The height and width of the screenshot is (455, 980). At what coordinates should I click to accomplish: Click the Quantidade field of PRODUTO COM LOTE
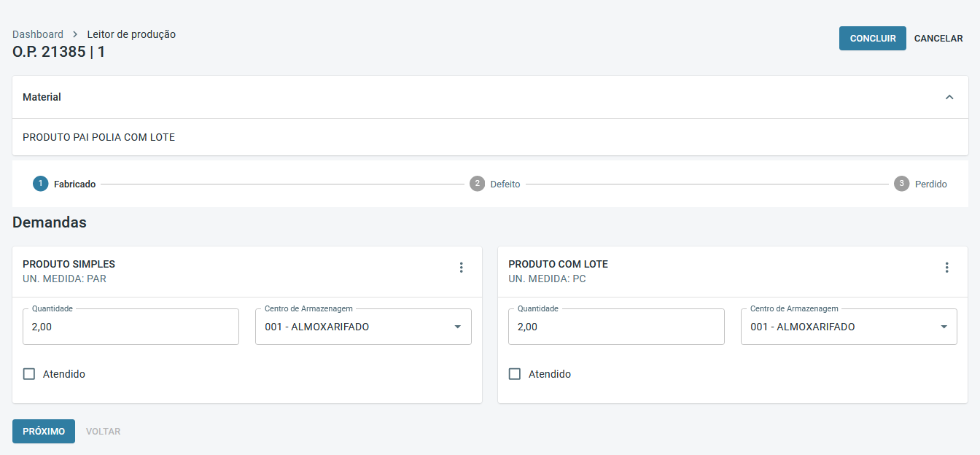tap(616, 327)
